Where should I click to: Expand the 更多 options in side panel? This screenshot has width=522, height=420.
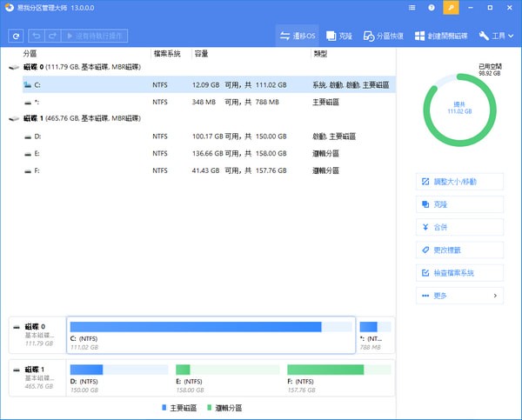(x=459, y=296)
